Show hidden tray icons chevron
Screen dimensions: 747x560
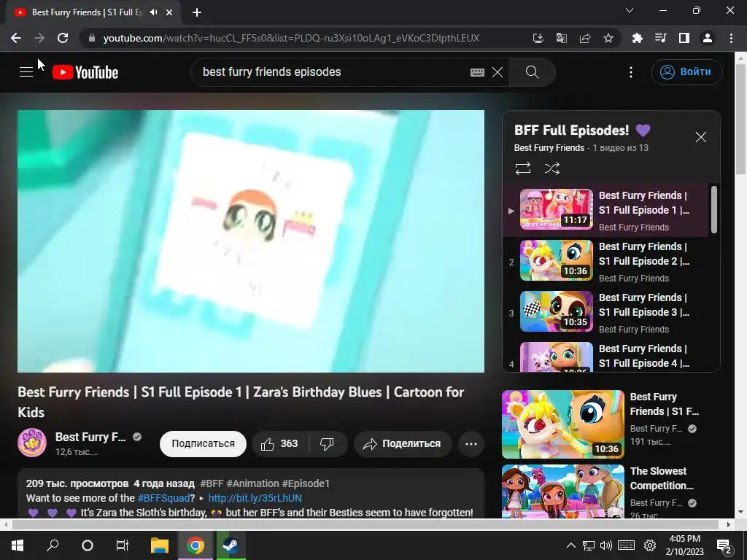(x=570, y=545)
